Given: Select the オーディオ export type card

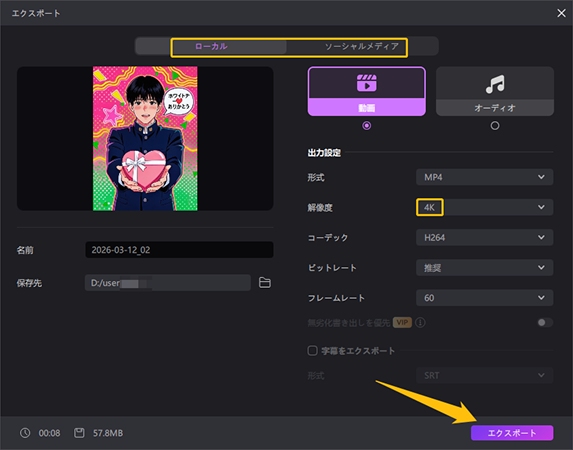Looking at the screenshot, I should pyautogui.click(x=495, y=91).
